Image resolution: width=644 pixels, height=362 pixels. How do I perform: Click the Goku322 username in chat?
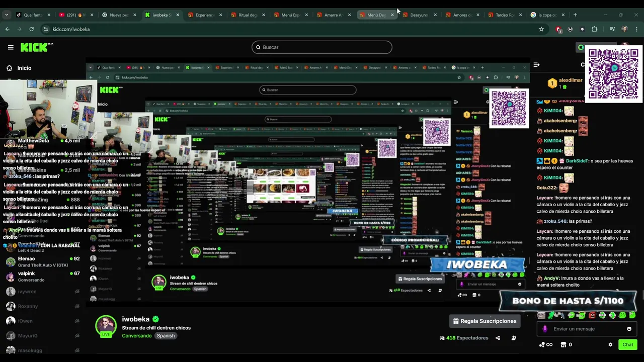pyautogui.click(x=545, y=188)
